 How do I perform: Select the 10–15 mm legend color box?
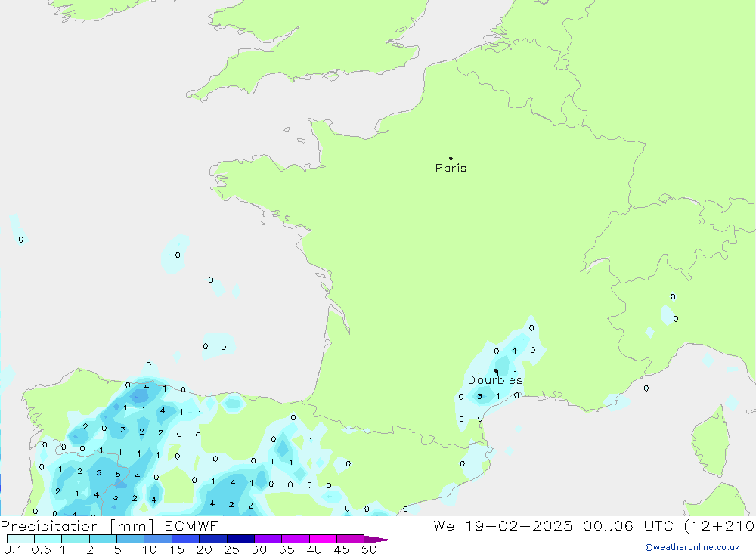tap(158, 539)
